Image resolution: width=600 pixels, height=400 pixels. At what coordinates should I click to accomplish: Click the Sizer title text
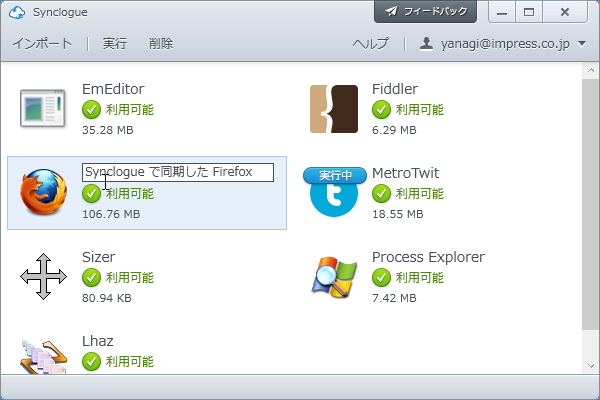click(x=99, y=257)
